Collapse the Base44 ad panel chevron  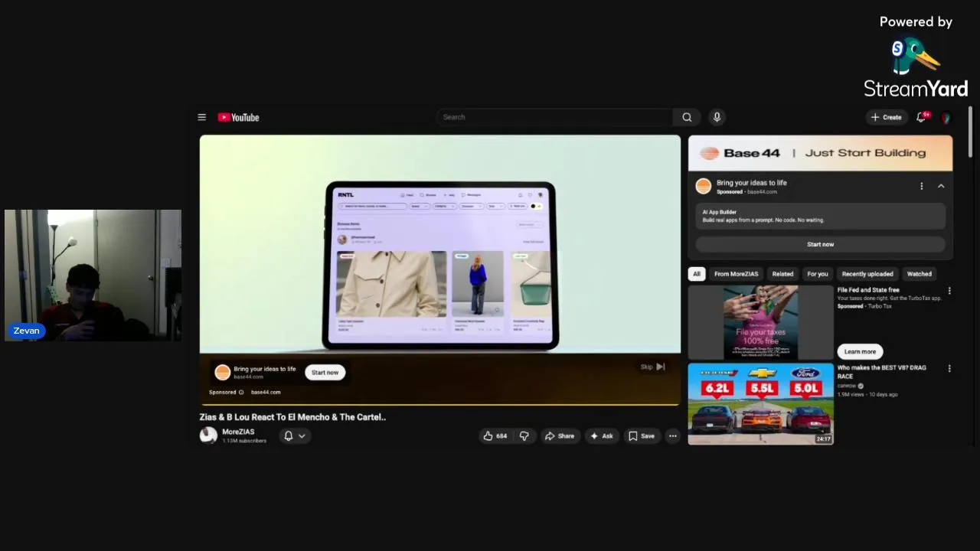941,186
